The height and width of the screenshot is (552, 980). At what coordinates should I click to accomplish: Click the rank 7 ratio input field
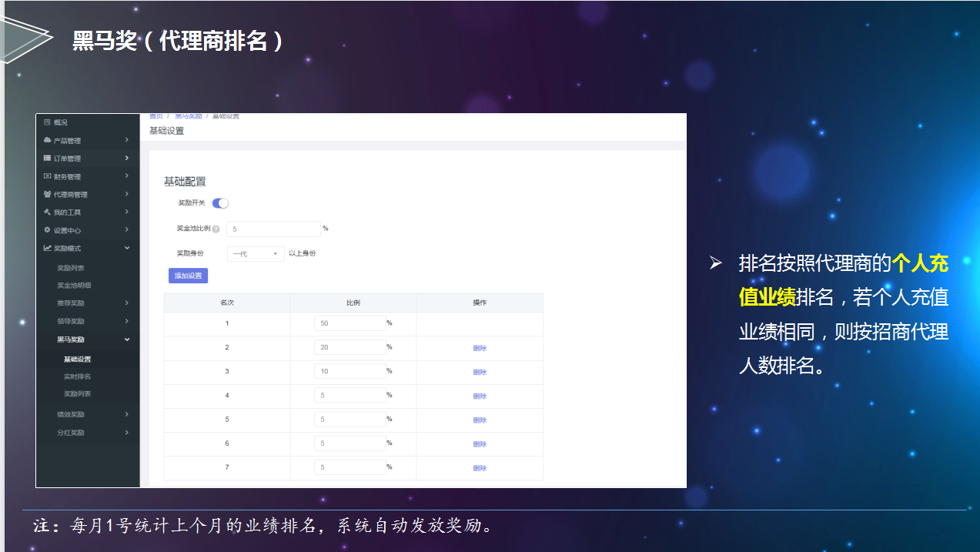[x=350, y=467]
